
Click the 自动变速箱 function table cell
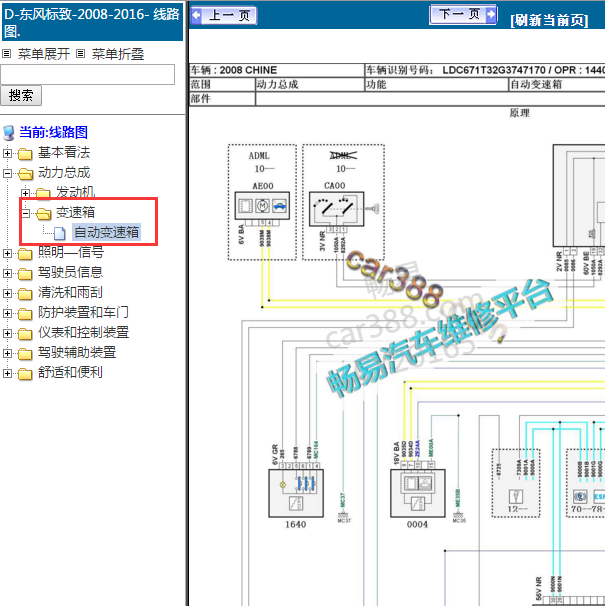click(557, 84)
